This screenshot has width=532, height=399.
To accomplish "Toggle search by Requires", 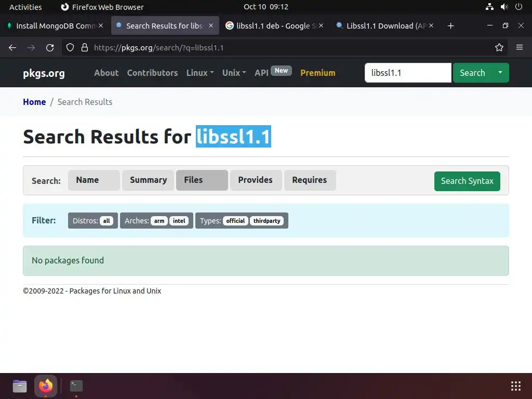I will pos(310,180).
